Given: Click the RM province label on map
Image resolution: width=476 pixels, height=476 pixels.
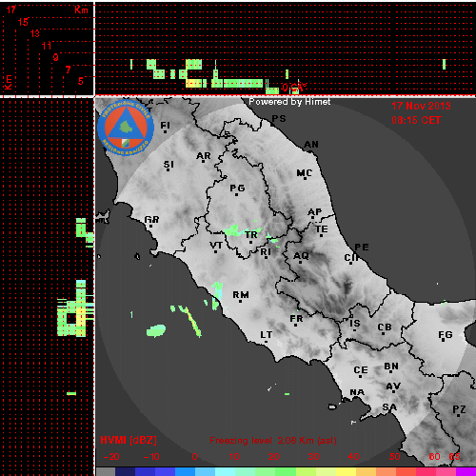Looking at the screenshot, I should 241,295.
